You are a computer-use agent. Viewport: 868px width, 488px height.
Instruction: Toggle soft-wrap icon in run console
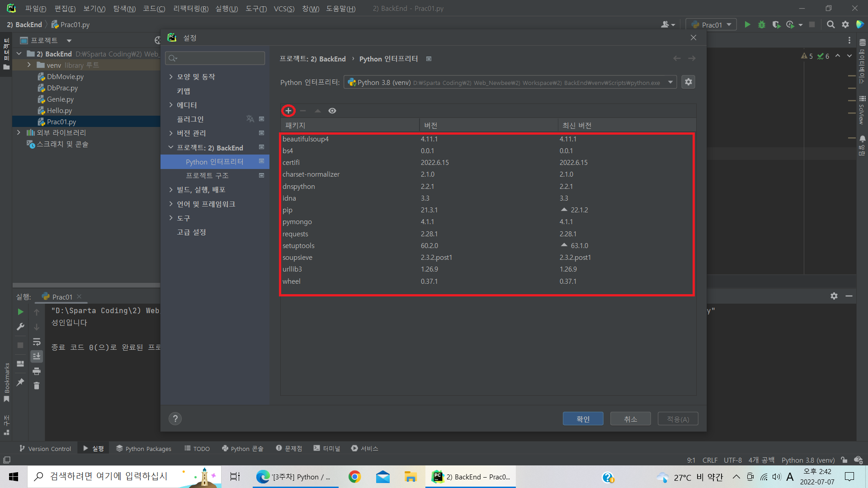pyautogui.click(x=37, y=342)
